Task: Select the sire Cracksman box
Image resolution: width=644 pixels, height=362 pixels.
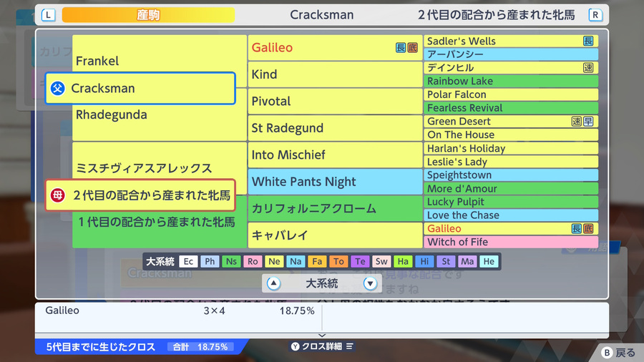Action: (140, 88)
